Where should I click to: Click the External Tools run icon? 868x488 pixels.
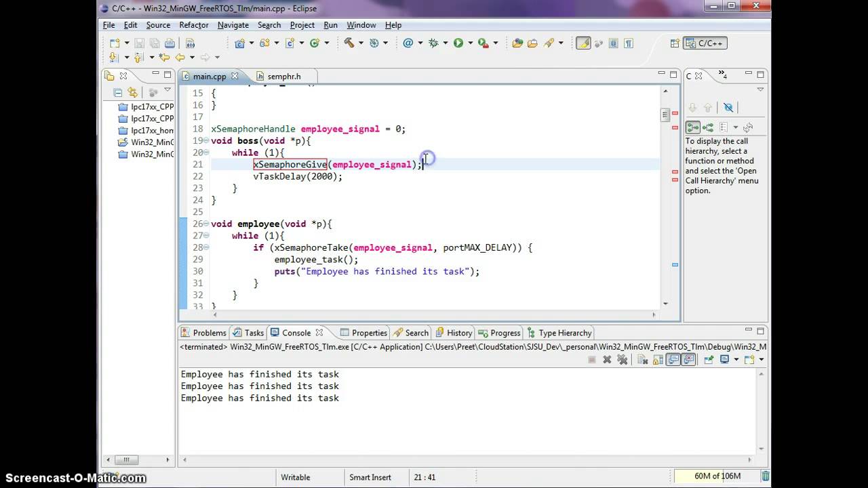(x=483, y=43)
